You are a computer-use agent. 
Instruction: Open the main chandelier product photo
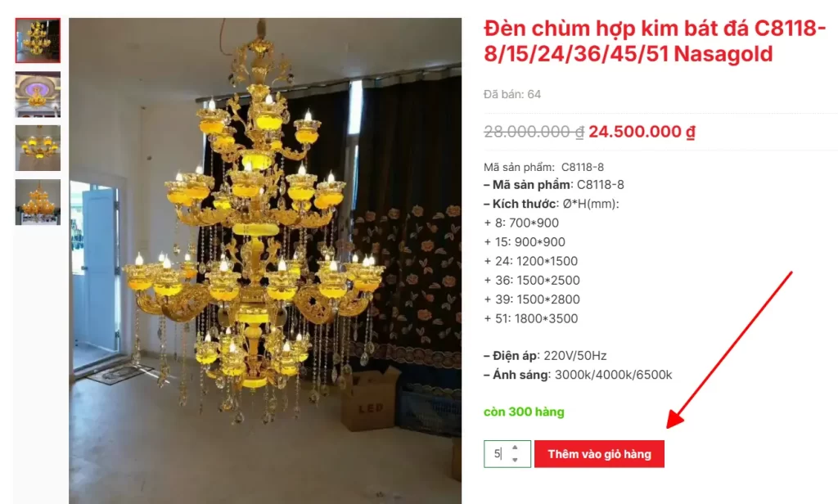pos(265,261)
